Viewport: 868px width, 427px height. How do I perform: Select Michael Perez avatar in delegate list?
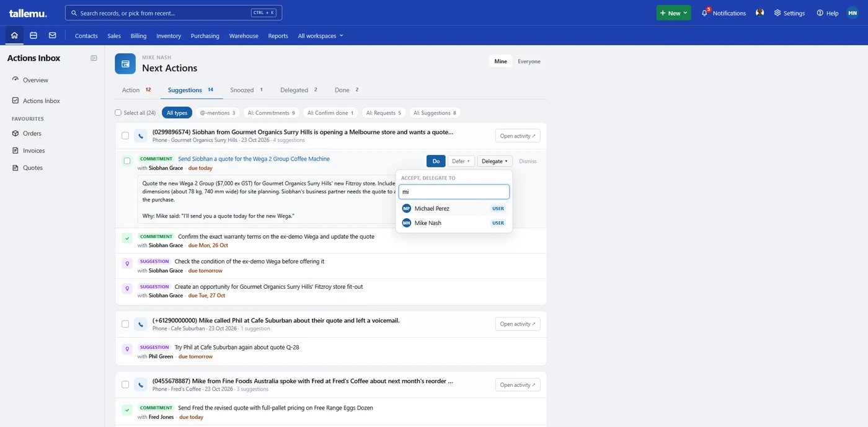(407, 209)
